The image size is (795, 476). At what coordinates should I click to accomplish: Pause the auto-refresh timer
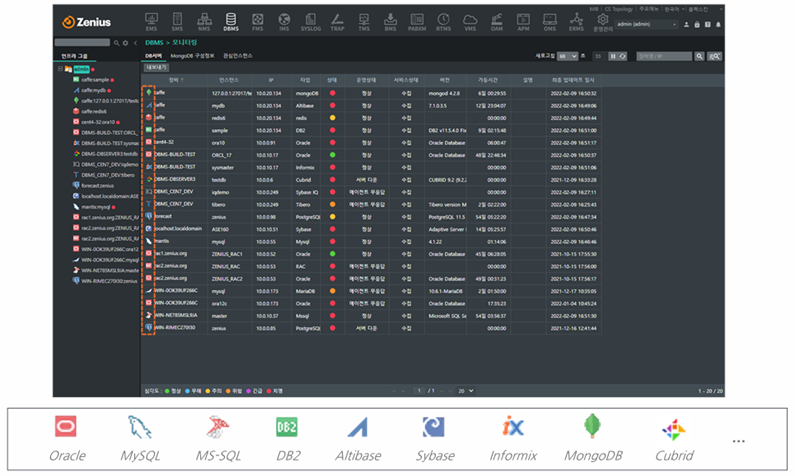click(x=612, y=56)
